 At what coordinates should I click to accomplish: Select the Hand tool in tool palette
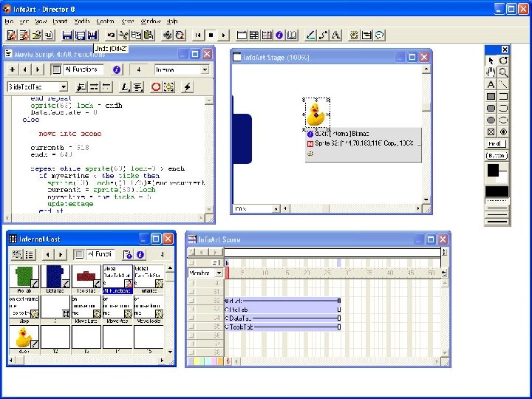coord(491,72)
